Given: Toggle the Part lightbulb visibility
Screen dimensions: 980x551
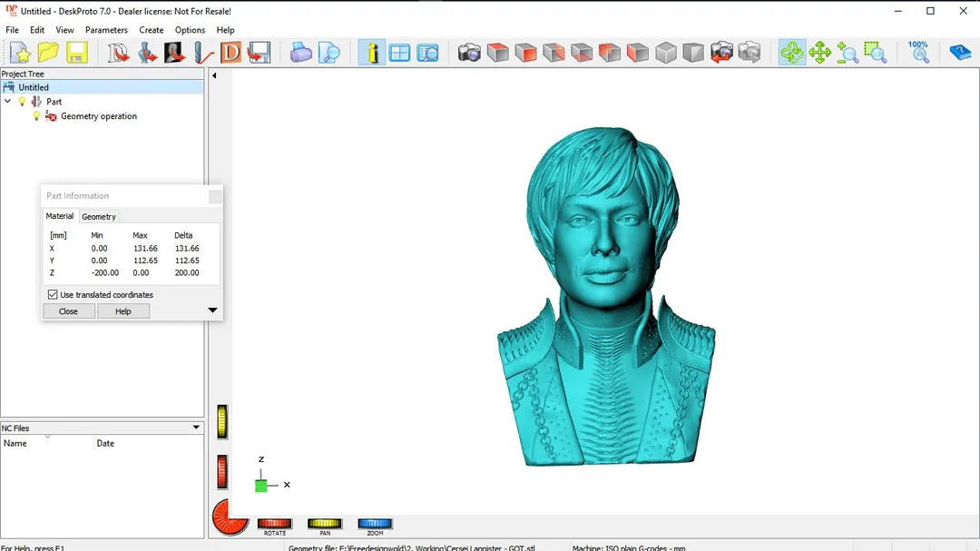Looking at the screenshot, I should [x=22, y=102].
